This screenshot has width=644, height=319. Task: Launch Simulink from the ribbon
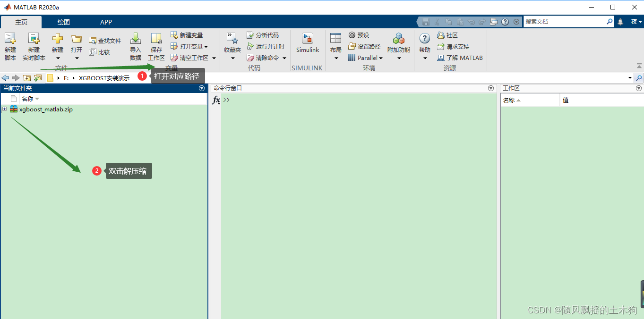click(x=308, y=43)
